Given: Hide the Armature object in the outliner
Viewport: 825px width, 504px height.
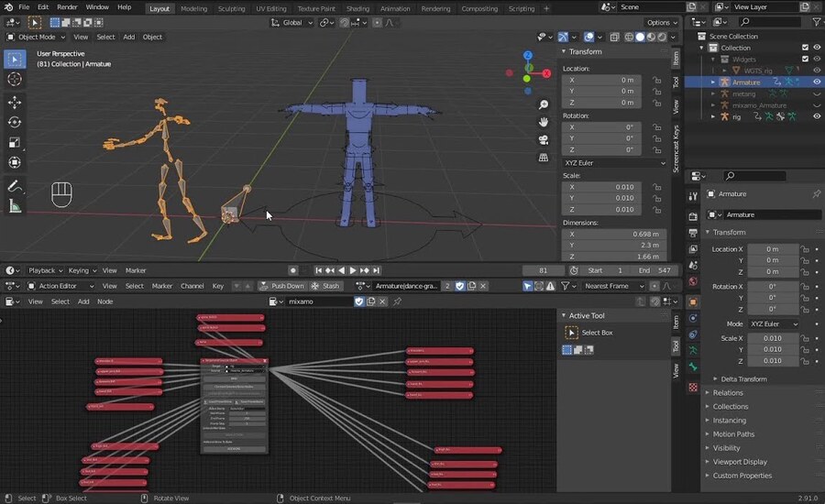Looking at the screenshot, I should [816, 82].
